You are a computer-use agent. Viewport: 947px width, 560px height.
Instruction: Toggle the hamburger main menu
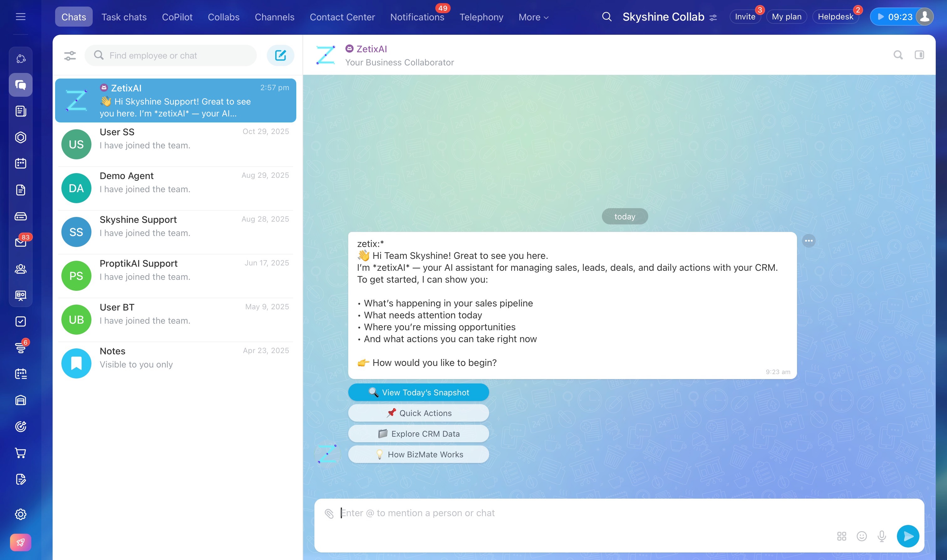point(21,17)
